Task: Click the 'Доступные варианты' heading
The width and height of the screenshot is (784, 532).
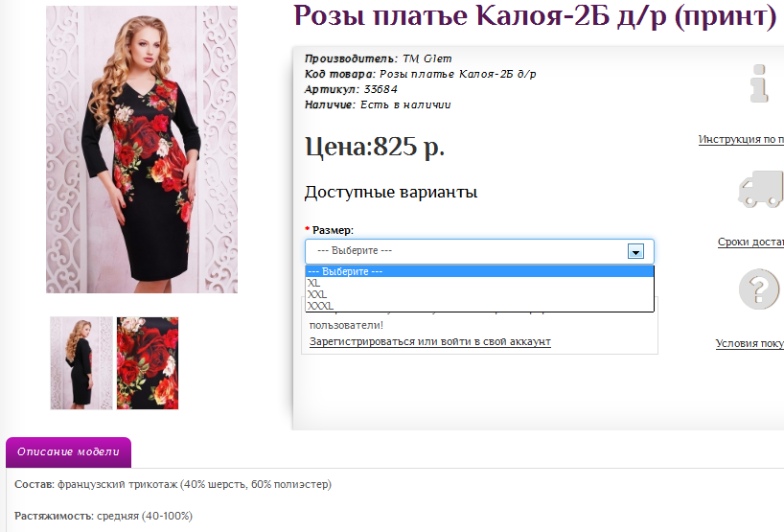Action: pos(391,193)
